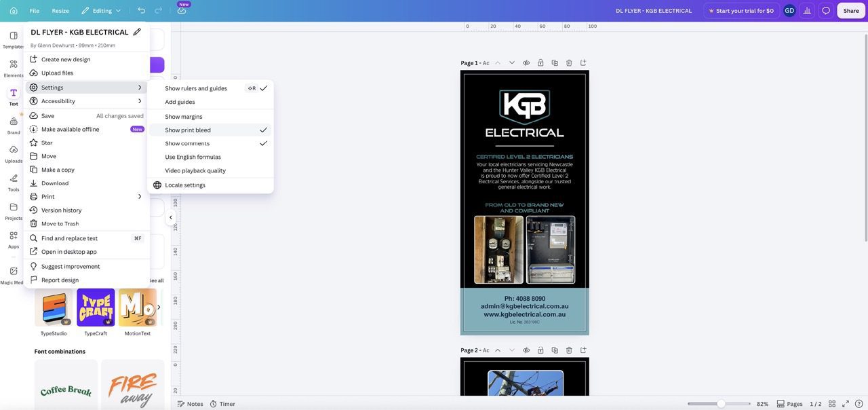Toggle Show rulers and guides
Viewport: 868px width, 410px height.
[210, 88]
